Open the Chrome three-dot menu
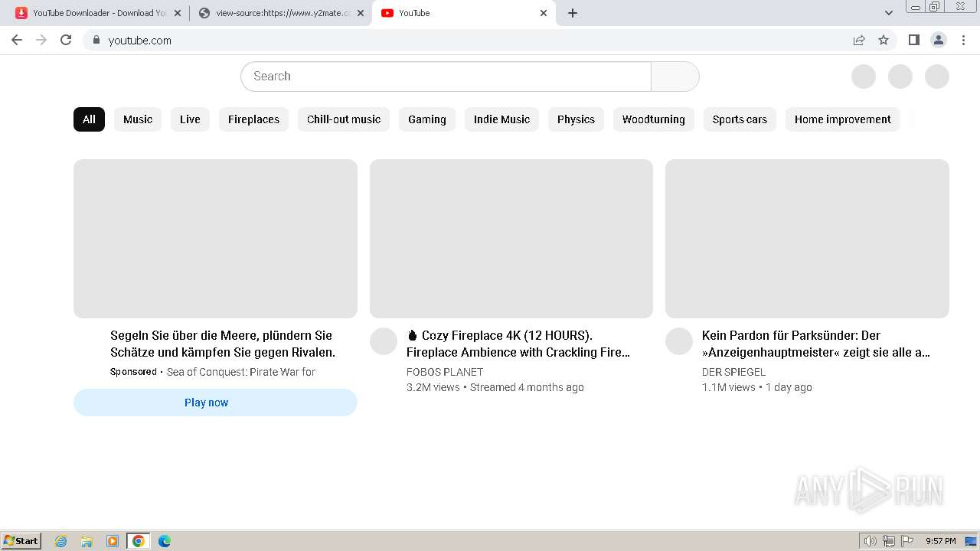980x551 pixels. (964, 40)
